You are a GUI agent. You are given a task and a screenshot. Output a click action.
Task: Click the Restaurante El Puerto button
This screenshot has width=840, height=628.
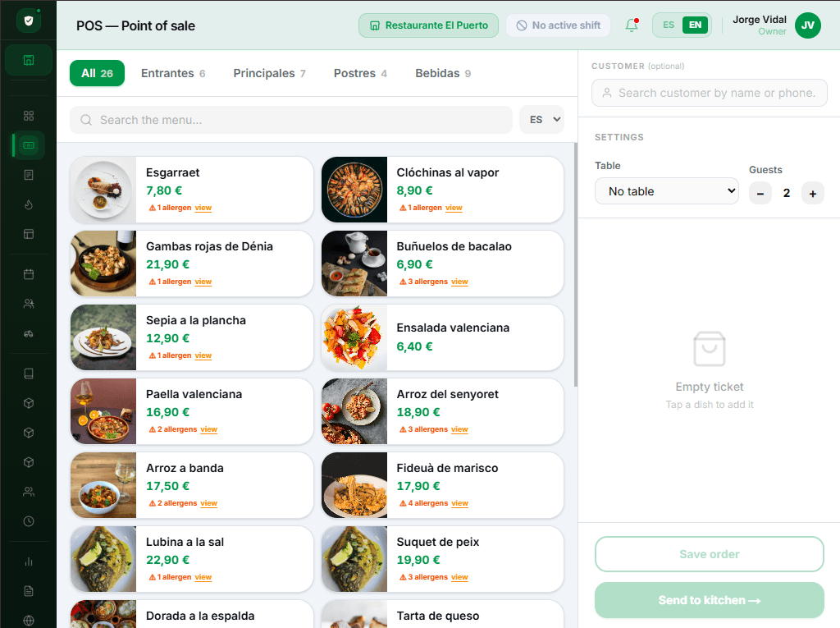tap(428, 25)
